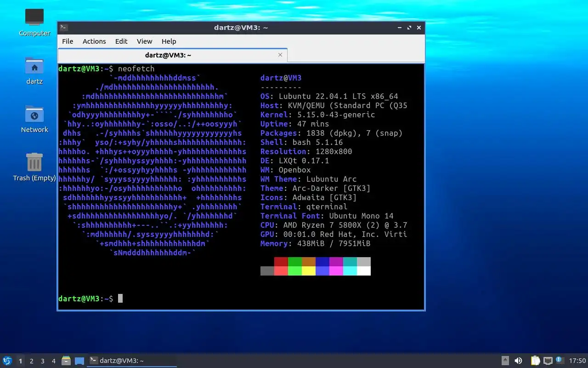Click the 'Terminal Font: Ubuntu Mono 14' line
The image size is (588, 368).
(x=327, y=216)
